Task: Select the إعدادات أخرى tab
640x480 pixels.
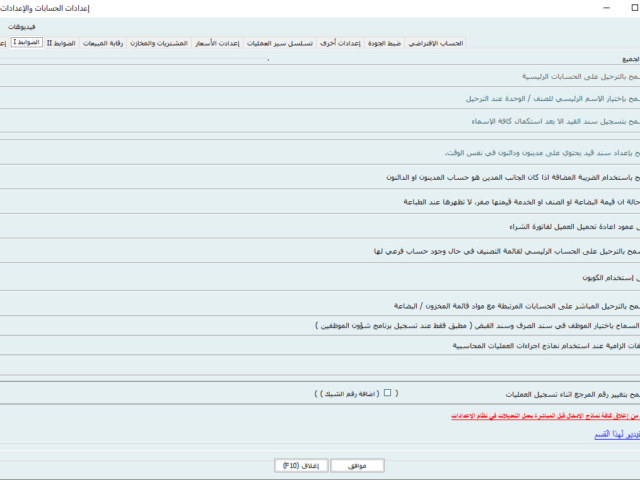Action: click(x=340, y=43)
